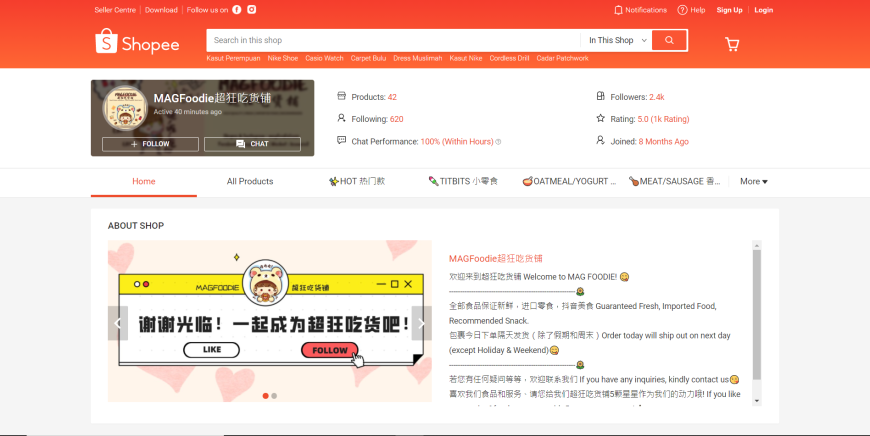Click the Followers count 2.4k
The width and height of the screenshot is (870, 436).
(x=657, y=97)
